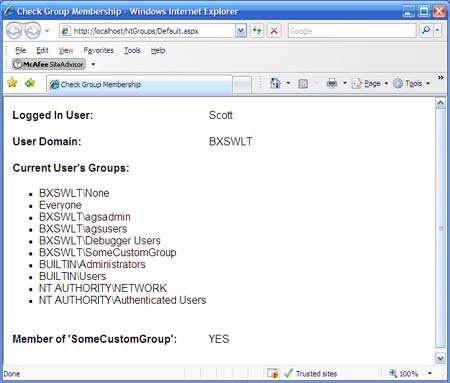Click the Print icon

pos(332,83)
